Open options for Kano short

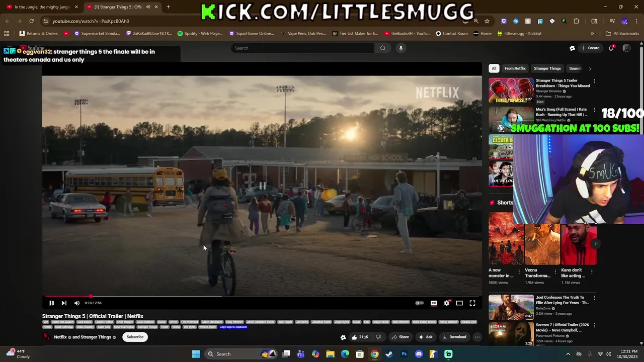[592, 271]
